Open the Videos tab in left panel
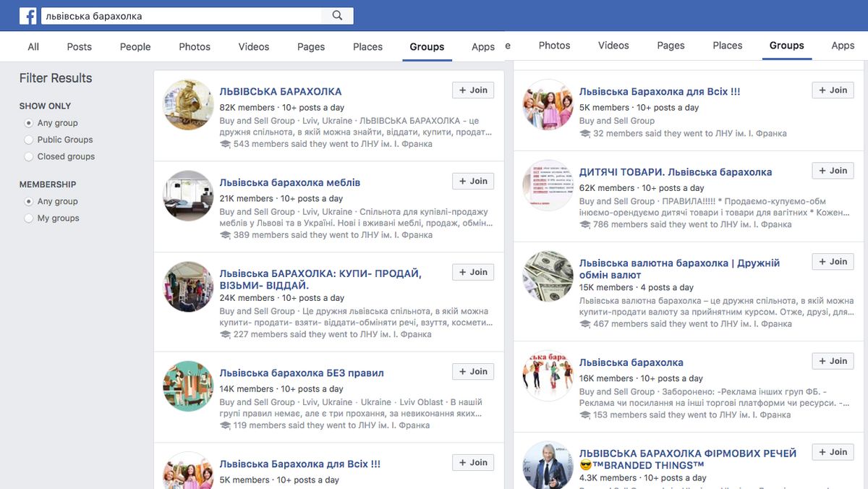The width and height of the screenshot is (868, 489). 254,46
